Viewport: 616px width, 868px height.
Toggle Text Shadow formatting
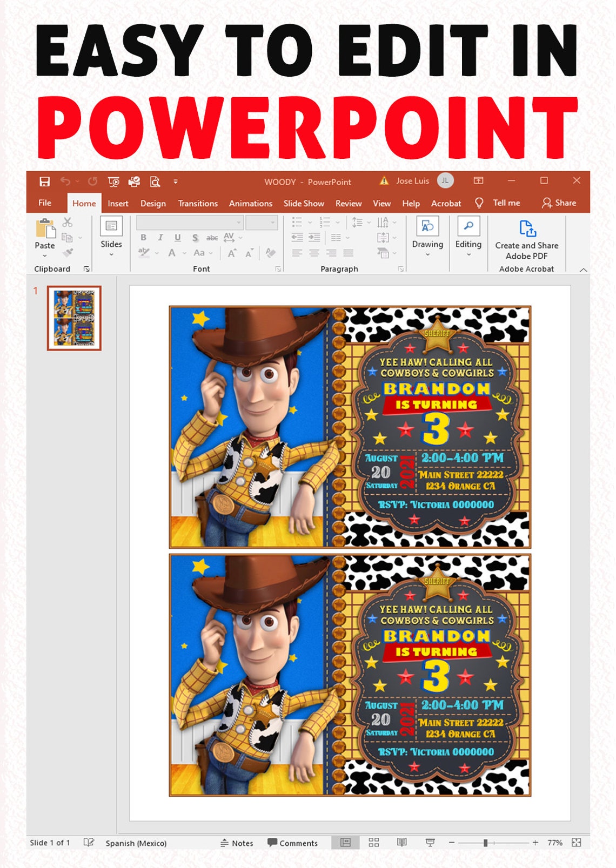click(195, 237)
